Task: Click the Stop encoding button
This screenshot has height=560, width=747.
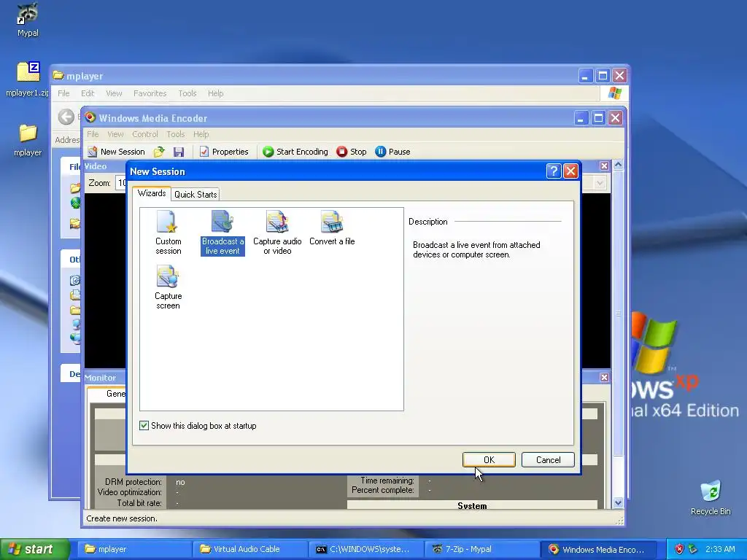Action: pyautogui.click(x=352, y=152)
